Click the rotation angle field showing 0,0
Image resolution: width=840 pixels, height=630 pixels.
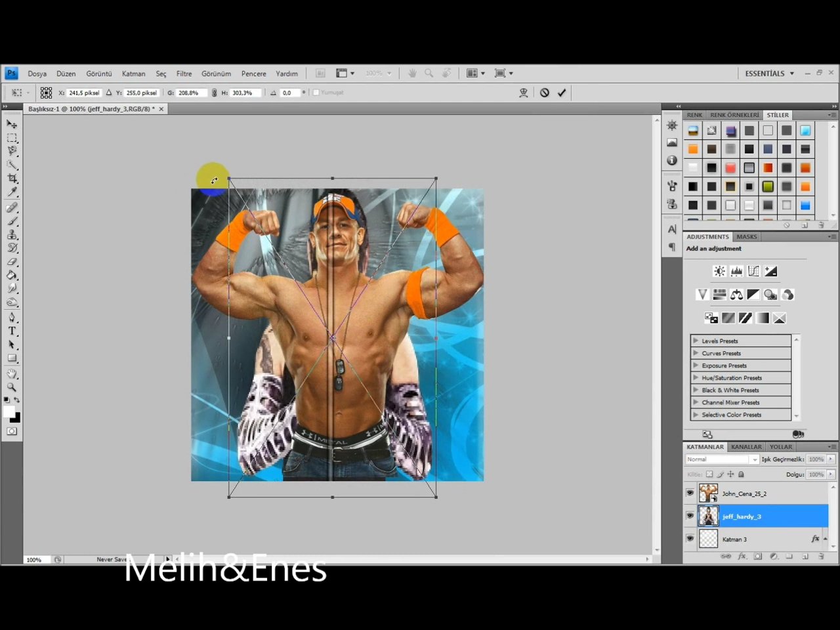click(x=290, y=93)
